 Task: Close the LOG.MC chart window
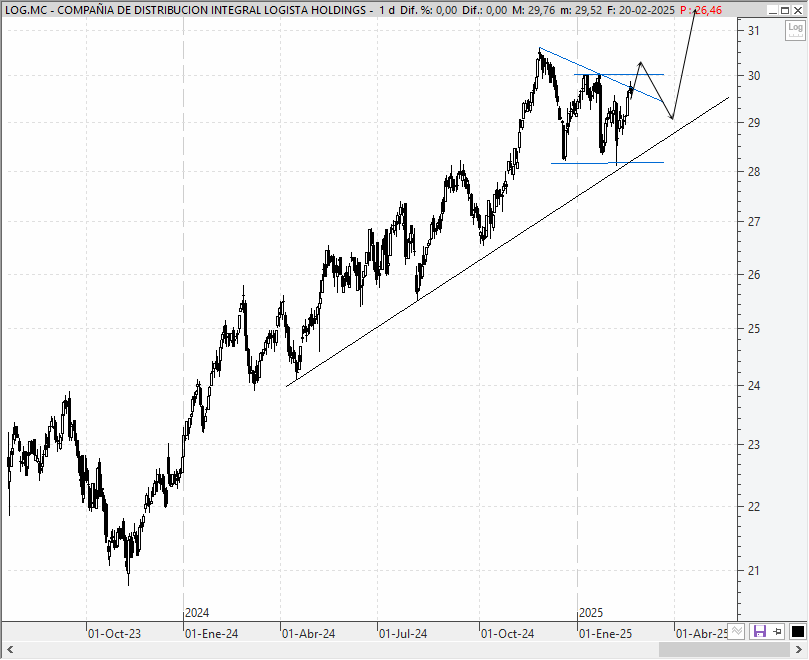point(798,10)
